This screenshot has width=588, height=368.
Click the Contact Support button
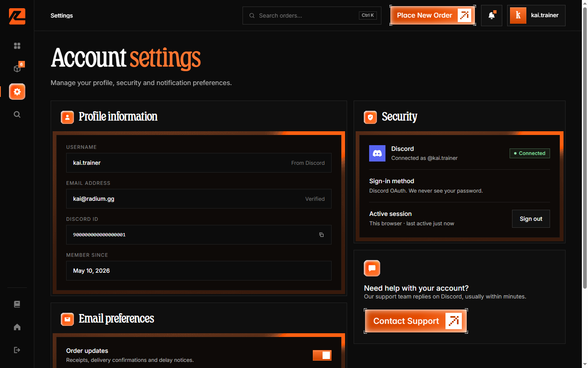[416, 321]
